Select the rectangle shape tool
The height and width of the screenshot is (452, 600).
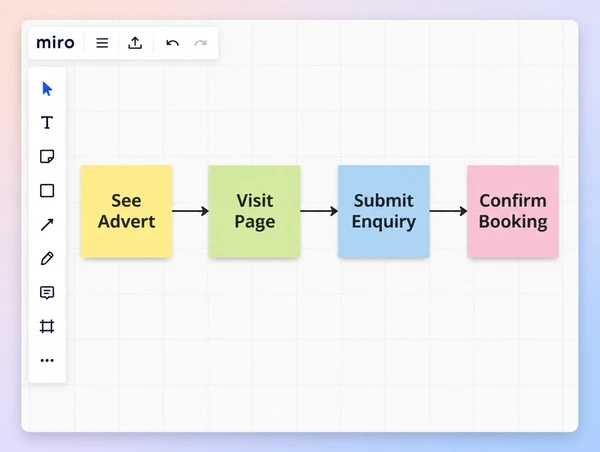point(47,190)
